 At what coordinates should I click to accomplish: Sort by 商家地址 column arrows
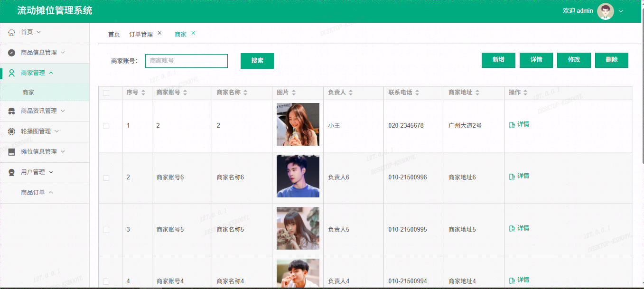477,93
